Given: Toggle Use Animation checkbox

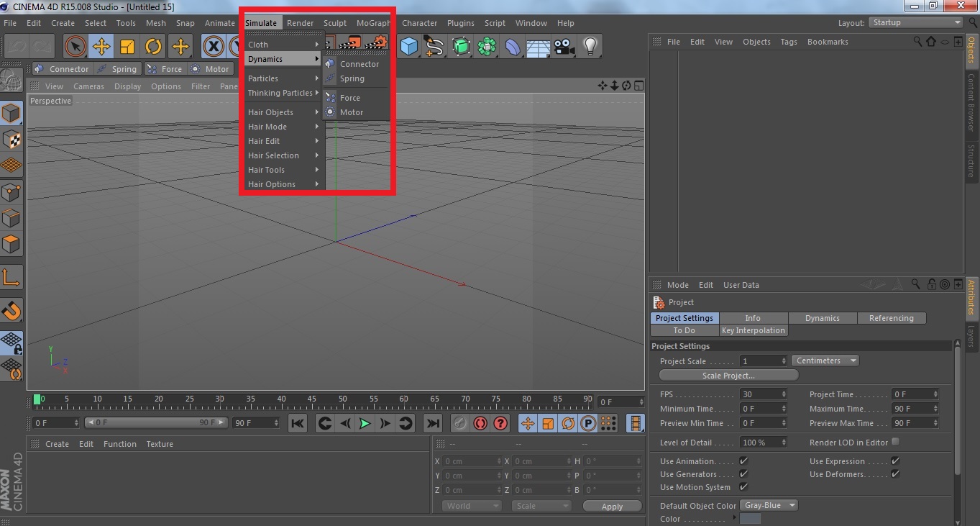Looking at the screenshot, I should (743, 461).
